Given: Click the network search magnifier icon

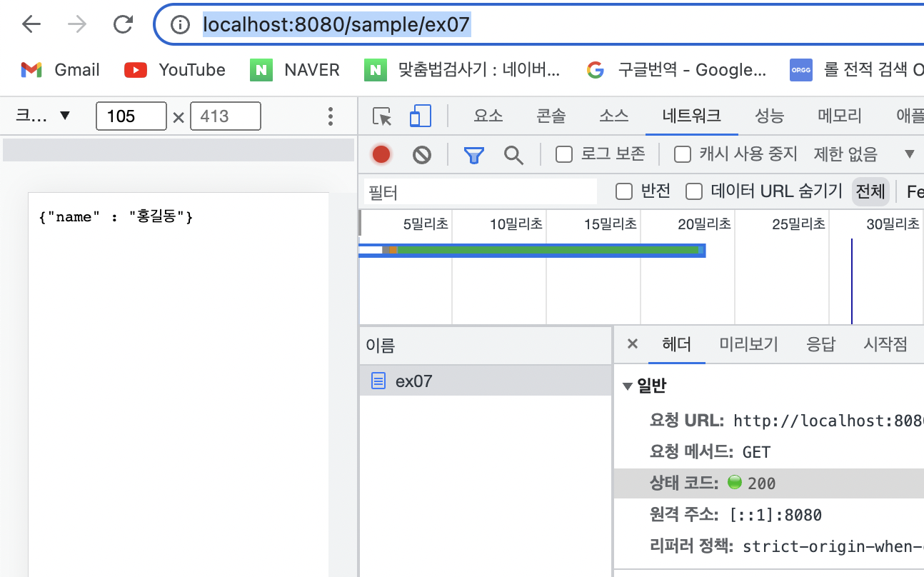Looking at the screenshot, I should (513, 154).
